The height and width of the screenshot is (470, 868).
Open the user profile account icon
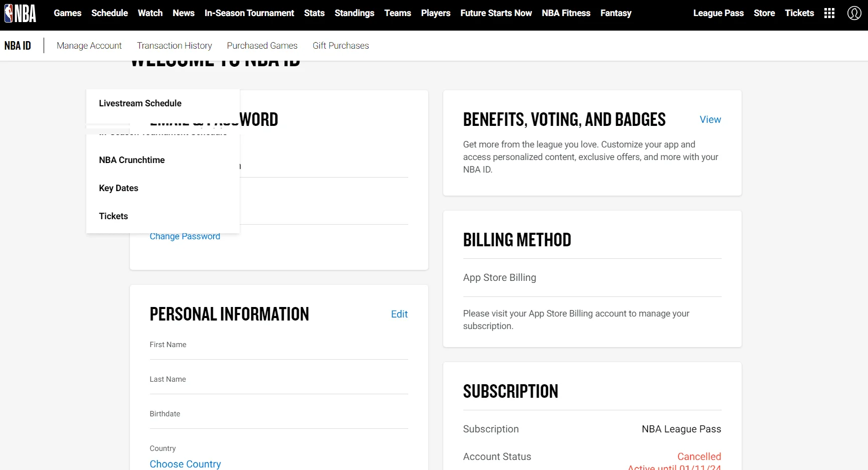(x=854, y=13)
